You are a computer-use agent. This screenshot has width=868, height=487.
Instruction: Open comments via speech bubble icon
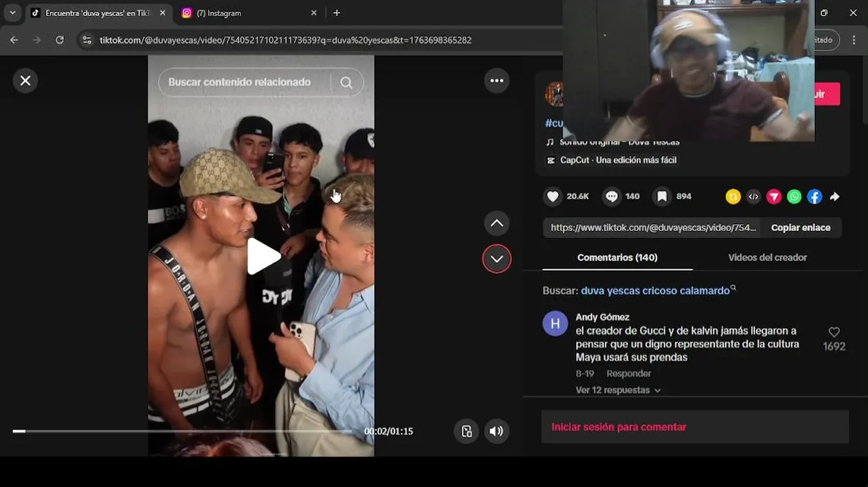[x=612, y=196]
